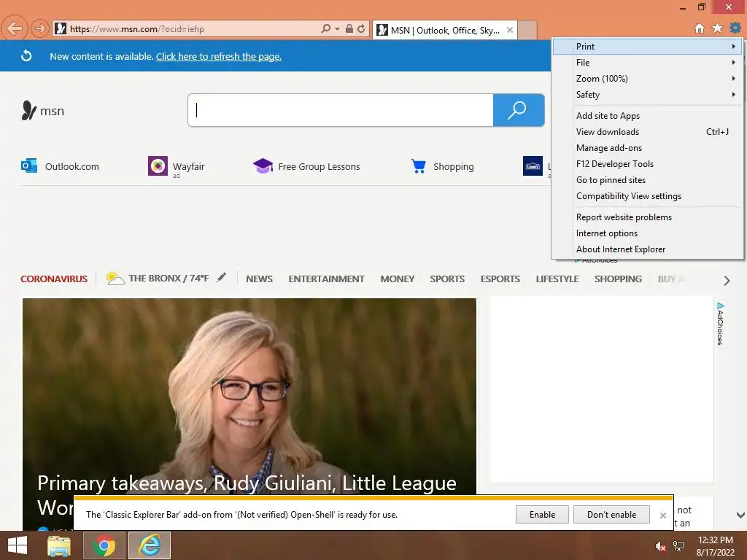Go to the ESPORTS category
This screenshot has width=747, height=560.
[x=500, y=279]
